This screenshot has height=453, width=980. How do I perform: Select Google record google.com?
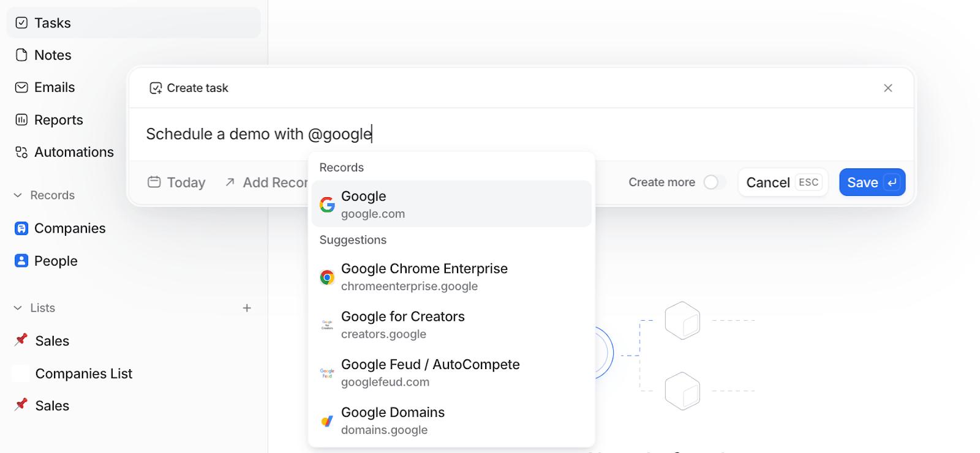point(451,204)
